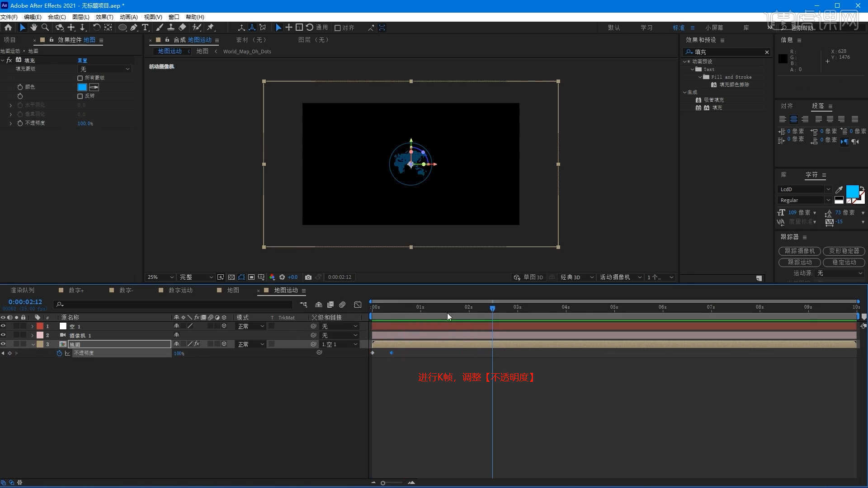Click the eyedropper in Character panel

pos(839,189)
